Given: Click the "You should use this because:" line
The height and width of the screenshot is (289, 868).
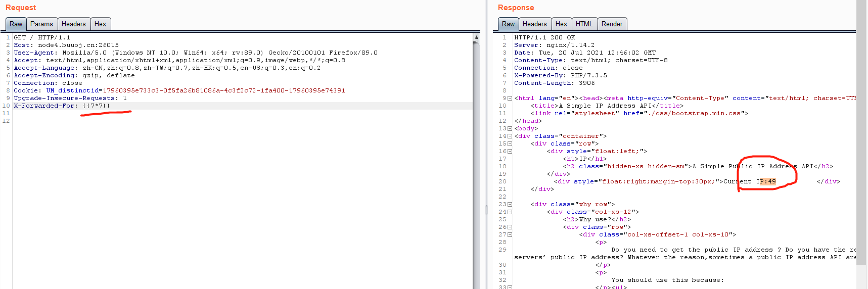Looking at the screenshot, I should pos(667,280).
